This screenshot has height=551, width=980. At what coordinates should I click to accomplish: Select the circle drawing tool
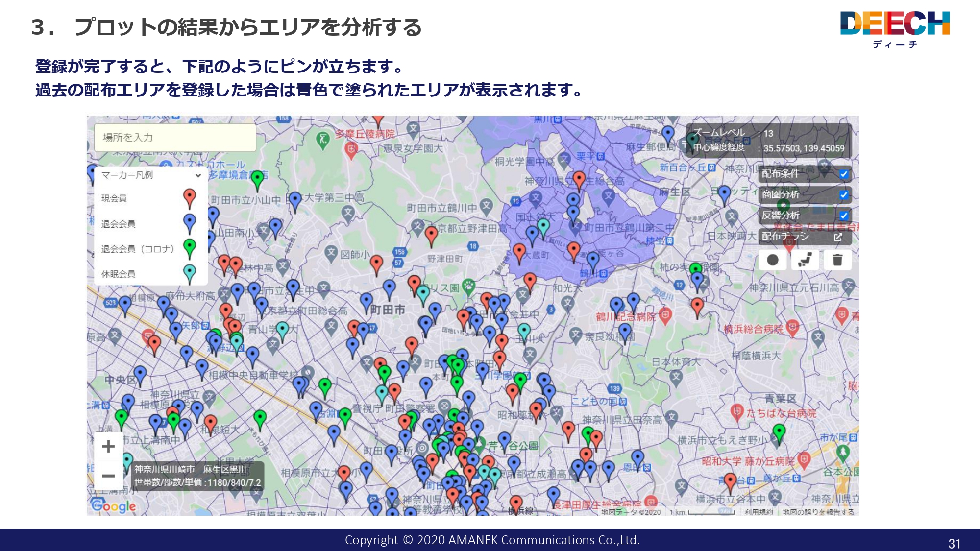click(x=773, y=260)
